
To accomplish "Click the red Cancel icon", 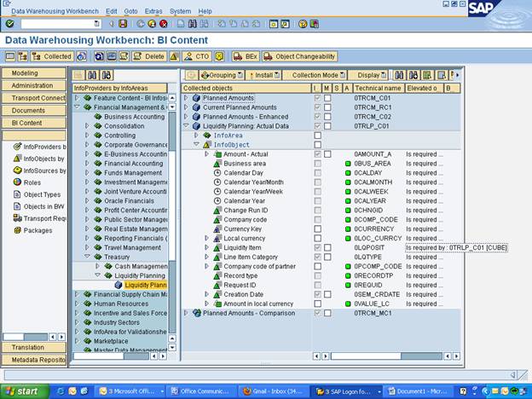I will click(164, 24).
